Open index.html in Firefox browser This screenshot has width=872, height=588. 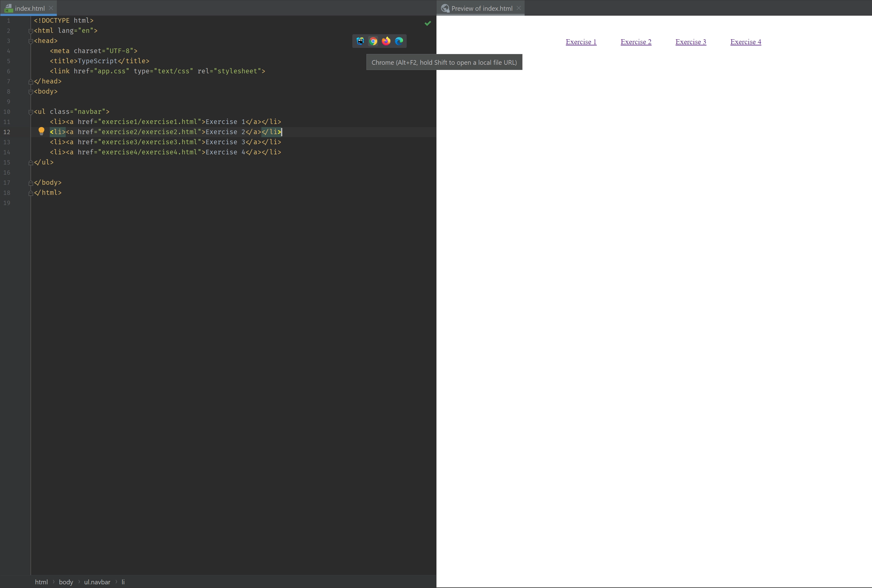pyautogui.click(x=386, y=41)
